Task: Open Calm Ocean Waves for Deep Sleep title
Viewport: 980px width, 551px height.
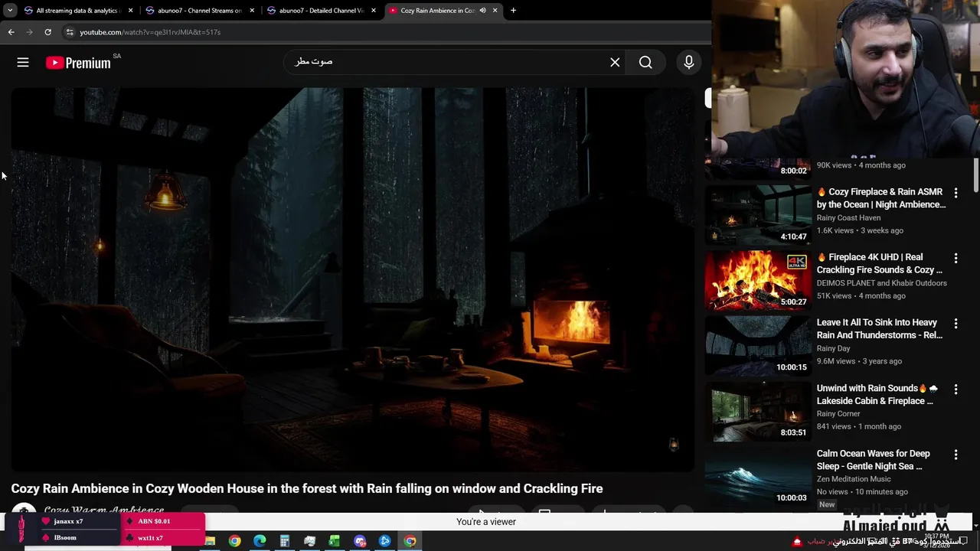Action: pyautogui.click(x=873, y=460)
